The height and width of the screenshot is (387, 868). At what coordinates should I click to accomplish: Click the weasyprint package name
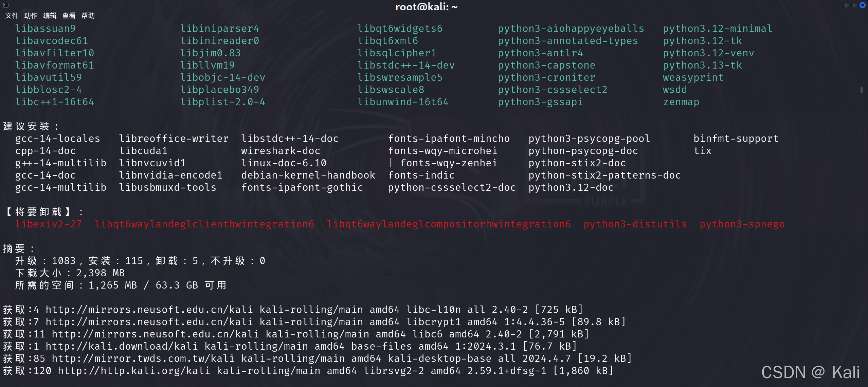coord(693,77)
